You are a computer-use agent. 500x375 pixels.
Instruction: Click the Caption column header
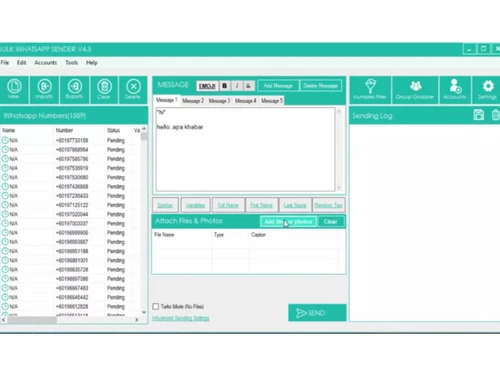[x=258, y=235]
